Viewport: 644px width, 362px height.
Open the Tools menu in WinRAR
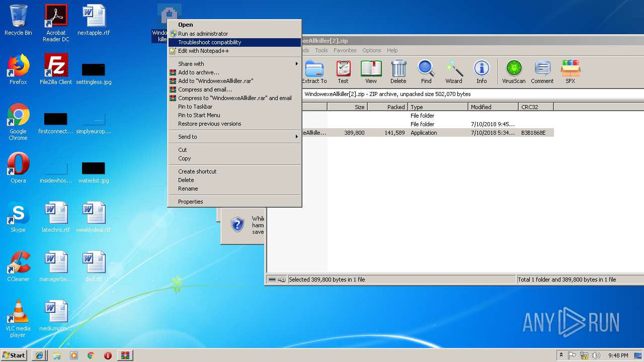pyautogui.click(x=321, y=50)
